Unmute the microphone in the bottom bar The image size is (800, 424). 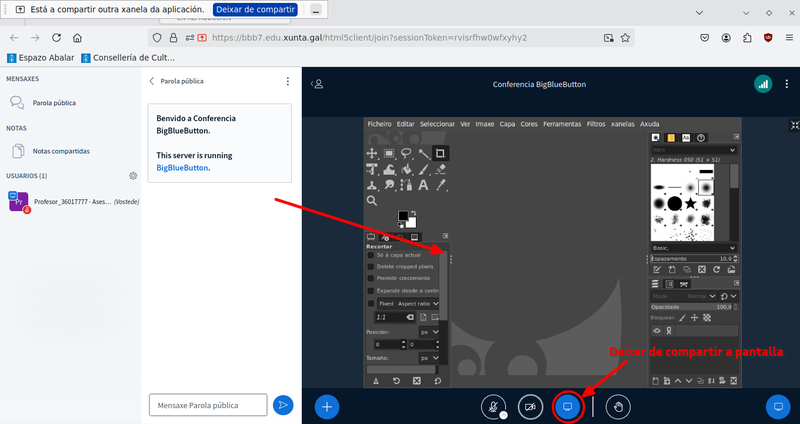pos(493,406)
